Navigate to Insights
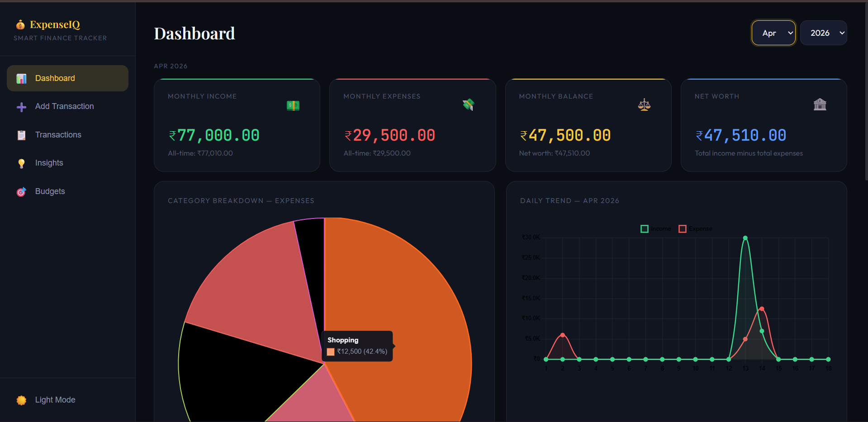Image resolution: width=868 pixels, height=422 pixels. (68, 163)
